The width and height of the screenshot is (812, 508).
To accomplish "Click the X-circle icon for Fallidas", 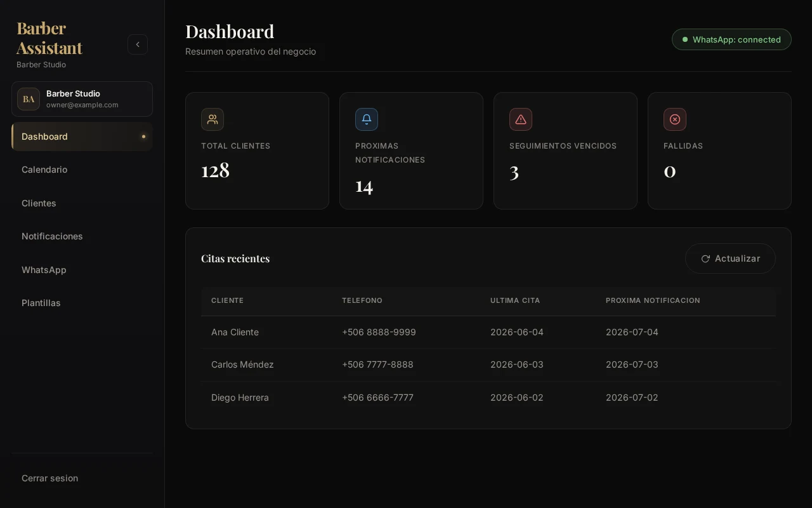I will click(675, 119).
